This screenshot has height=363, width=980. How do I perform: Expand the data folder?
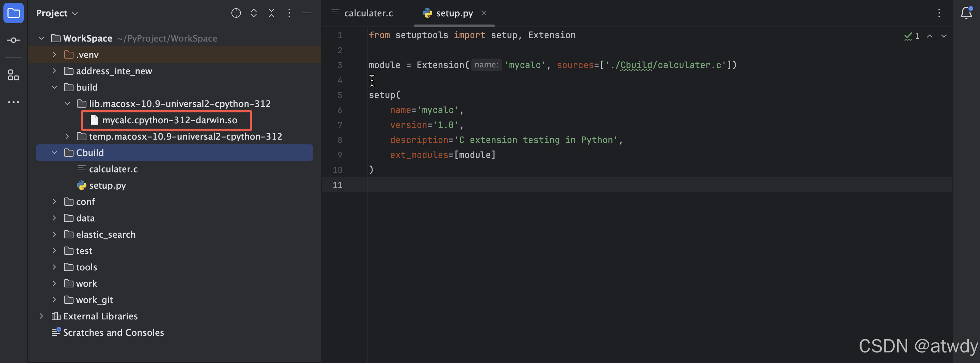tap(54, 218)
